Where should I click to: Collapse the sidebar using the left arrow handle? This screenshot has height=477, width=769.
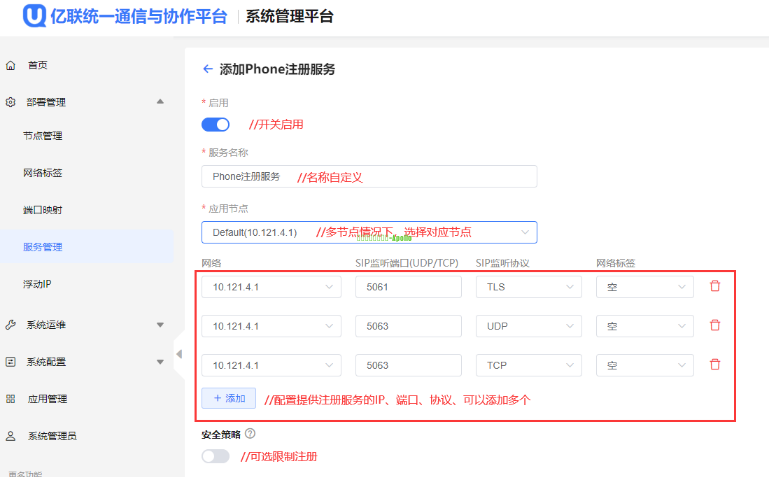click(179, 355)
